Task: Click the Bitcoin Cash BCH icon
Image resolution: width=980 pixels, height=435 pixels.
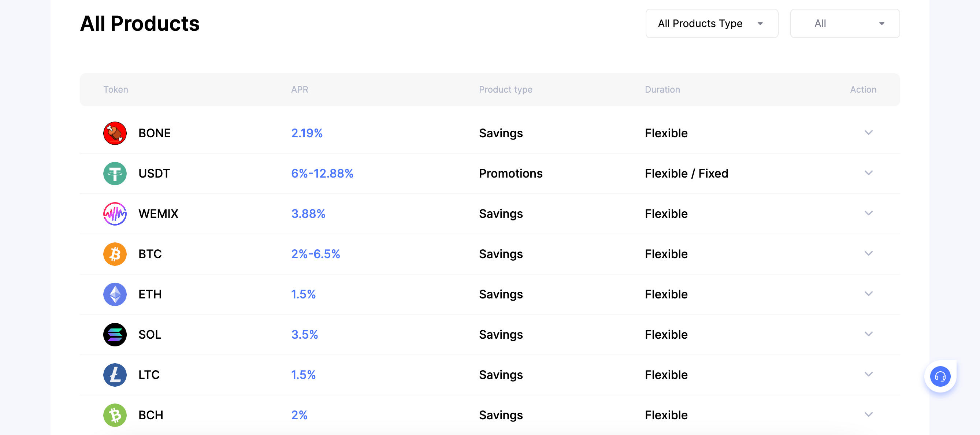Action: (115, 415)
